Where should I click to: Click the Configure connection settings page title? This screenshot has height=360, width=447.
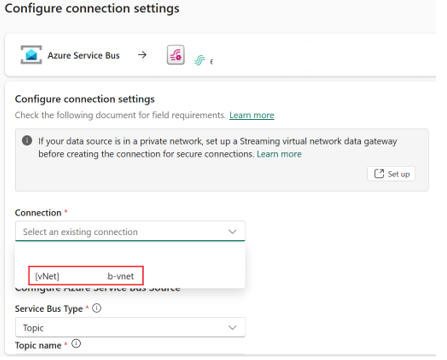click(x=92, y=8)
